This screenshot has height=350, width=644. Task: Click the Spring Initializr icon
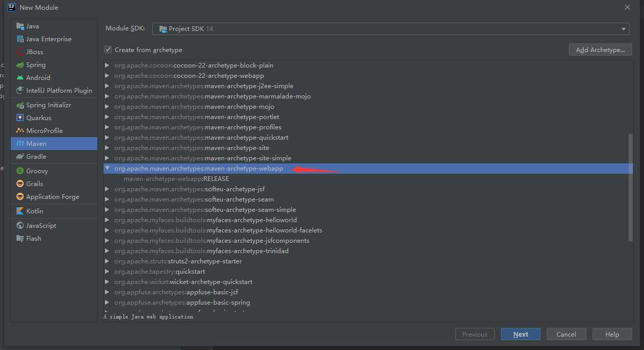pos(20,105)
